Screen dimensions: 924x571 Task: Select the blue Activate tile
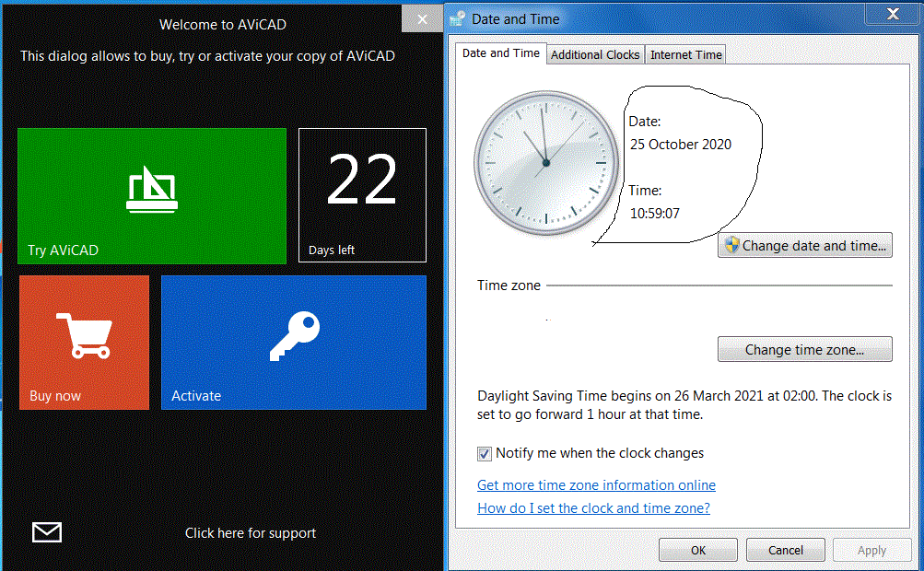[294, 343]
